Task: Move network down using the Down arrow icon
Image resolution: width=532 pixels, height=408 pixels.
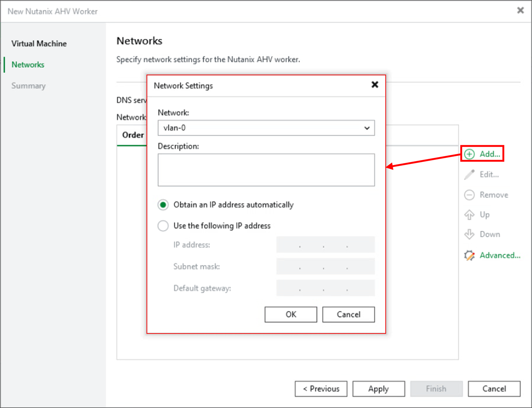Action: 469,234
